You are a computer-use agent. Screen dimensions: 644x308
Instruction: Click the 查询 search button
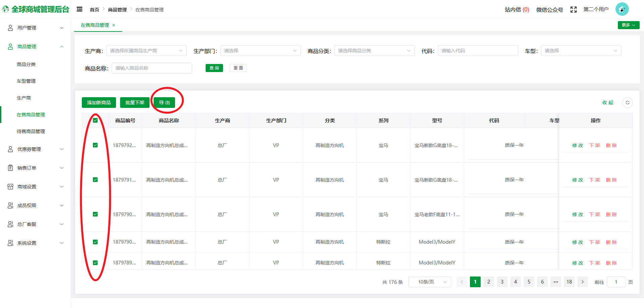click(214, 68)
